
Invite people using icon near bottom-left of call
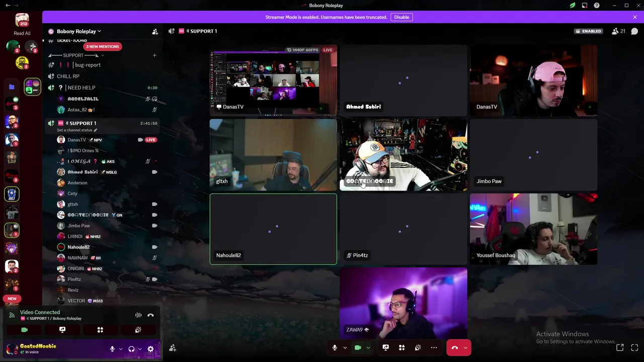(173, 348)
